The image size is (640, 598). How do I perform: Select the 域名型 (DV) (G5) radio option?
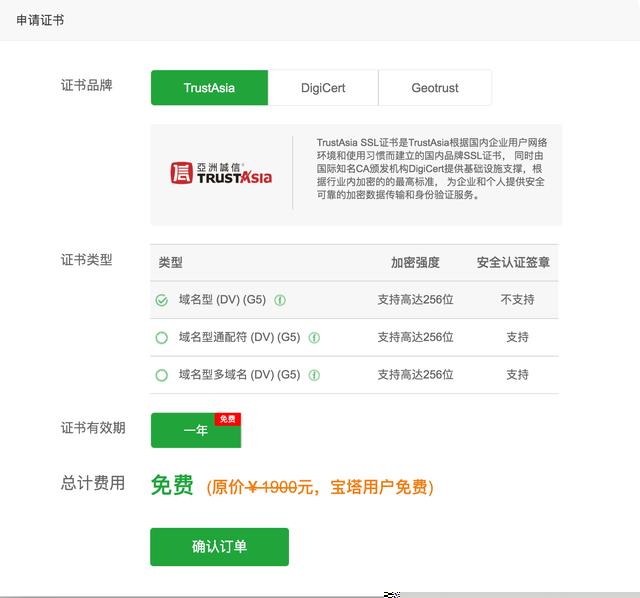(x=162, y=300)
